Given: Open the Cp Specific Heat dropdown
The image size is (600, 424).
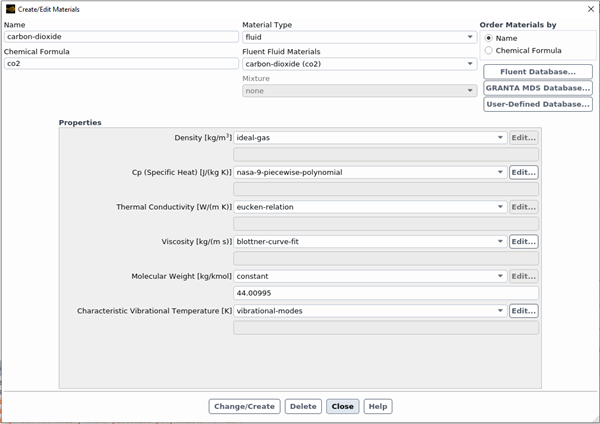Looking at the screenshot, I should click(x=370, y=172).
